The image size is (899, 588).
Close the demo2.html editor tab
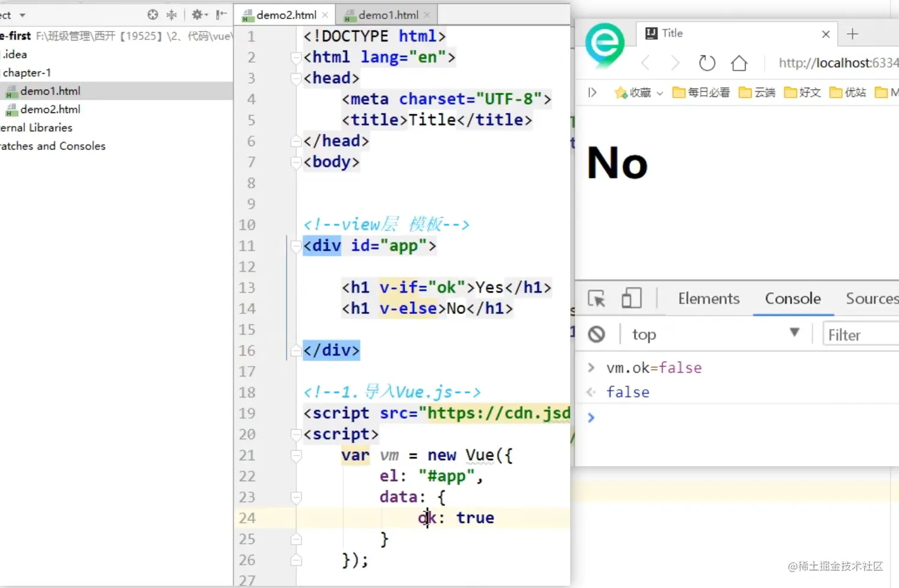coord(325,15)
